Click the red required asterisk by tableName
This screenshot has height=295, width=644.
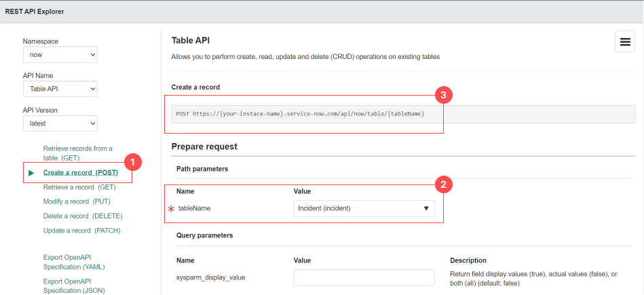(171, 209)
